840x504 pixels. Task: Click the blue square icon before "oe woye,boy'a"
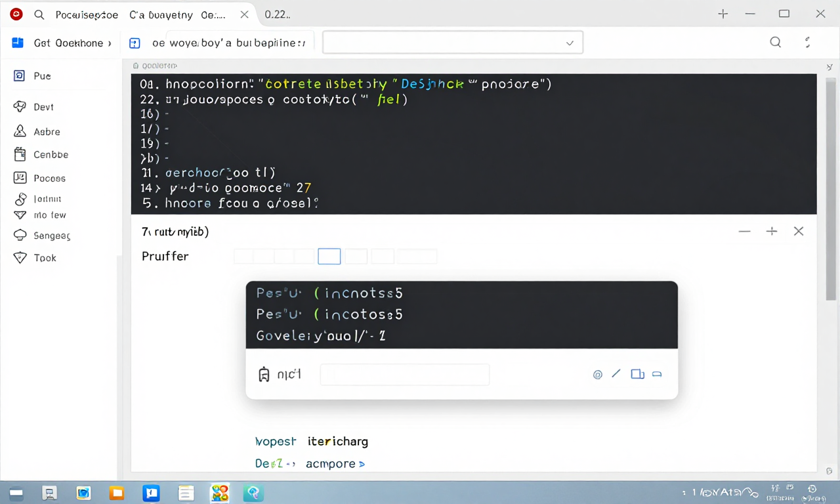coord(135,43)
